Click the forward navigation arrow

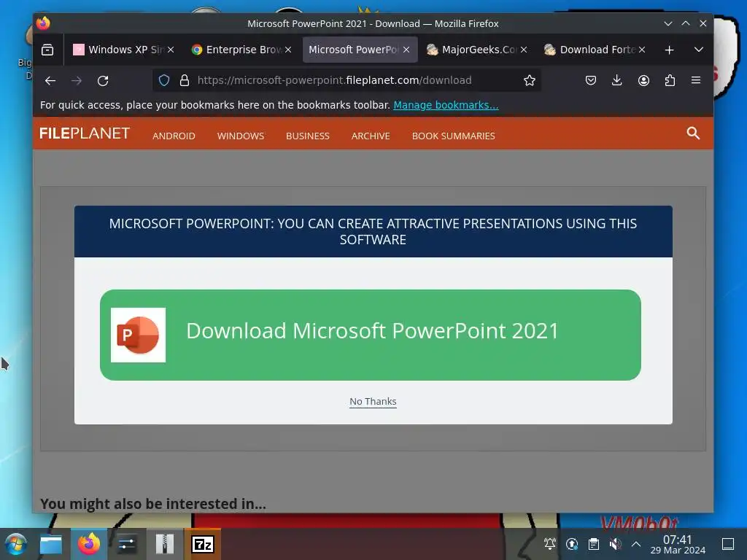(76, 80)
